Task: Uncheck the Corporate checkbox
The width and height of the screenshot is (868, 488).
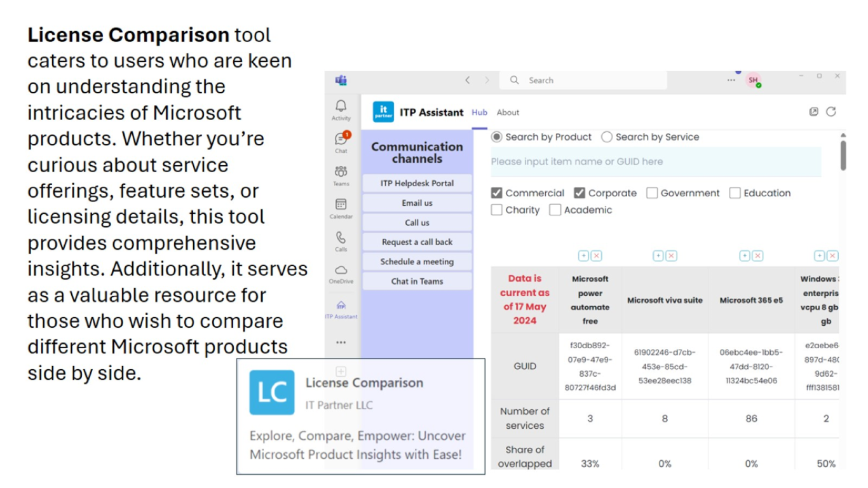Action: pyautogui.click(x=580, y=193)
